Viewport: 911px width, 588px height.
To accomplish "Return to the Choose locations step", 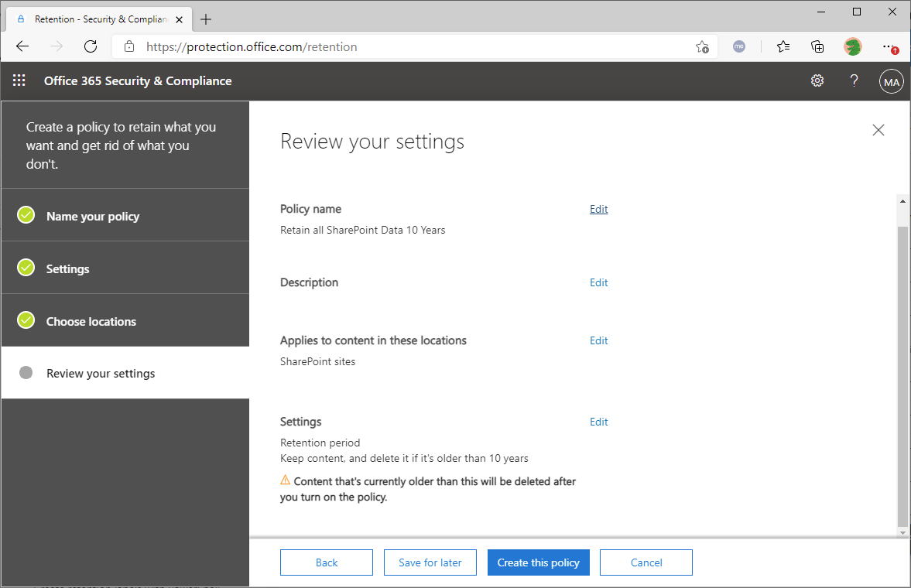I will pyautogui.click(x=91, y=320).
